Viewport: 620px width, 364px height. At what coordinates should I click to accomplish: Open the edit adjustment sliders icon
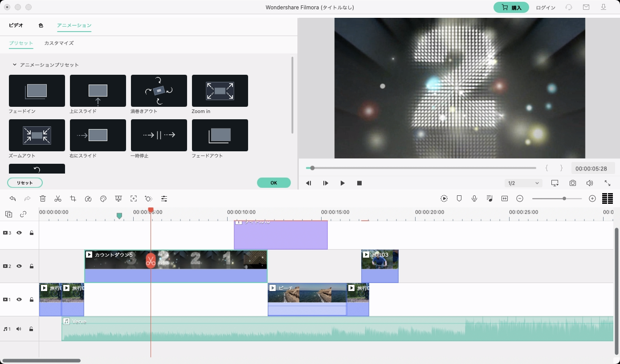tap(164, 198)
